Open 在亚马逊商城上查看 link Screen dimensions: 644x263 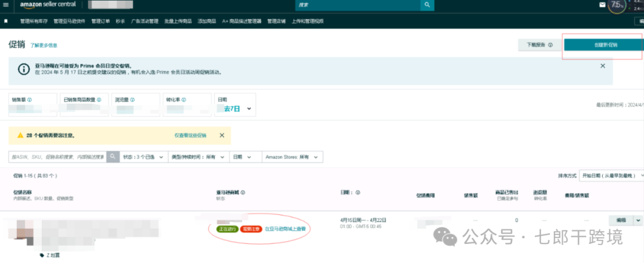click(285, 229)
